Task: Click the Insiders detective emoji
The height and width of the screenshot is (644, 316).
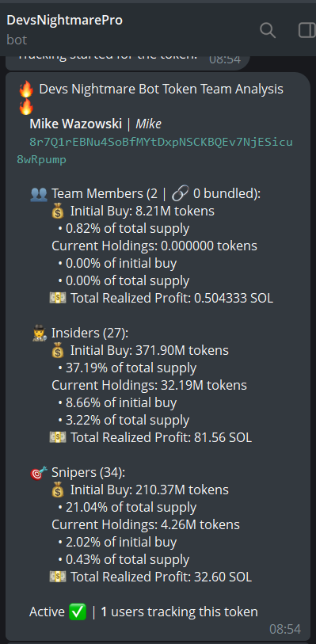Action: point(39,333)
